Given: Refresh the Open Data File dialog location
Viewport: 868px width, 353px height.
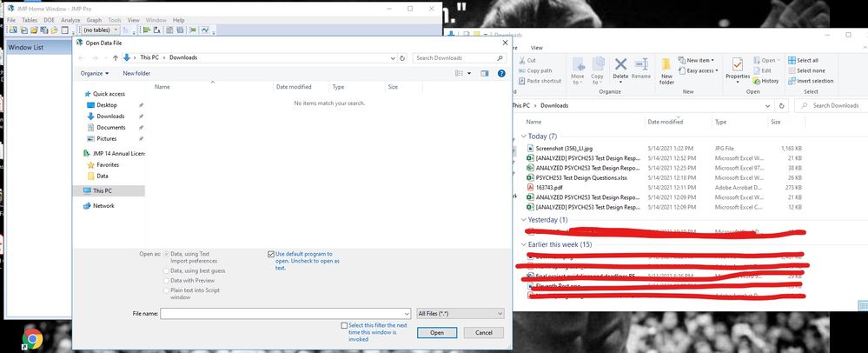Looking at the screenshot, I should click(x=402, y=57).
